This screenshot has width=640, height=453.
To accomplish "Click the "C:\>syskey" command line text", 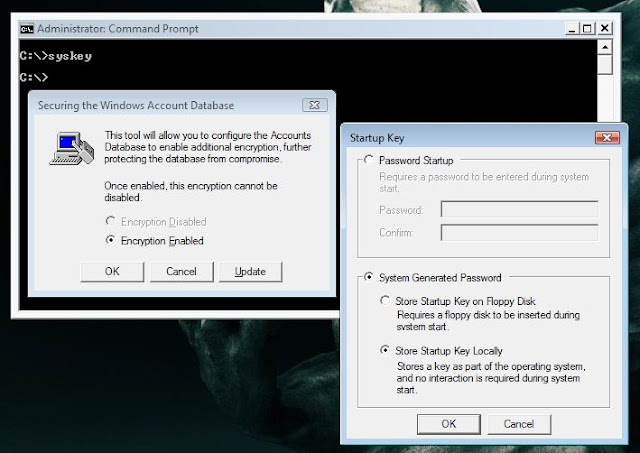I will click(x=56, y=56).
